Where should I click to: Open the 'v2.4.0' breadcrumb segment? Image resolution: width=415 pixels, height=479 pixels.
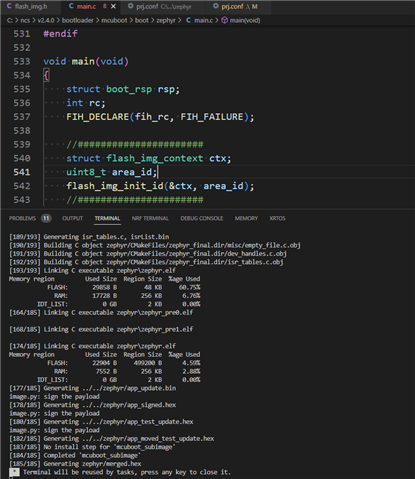coord(46,20)
